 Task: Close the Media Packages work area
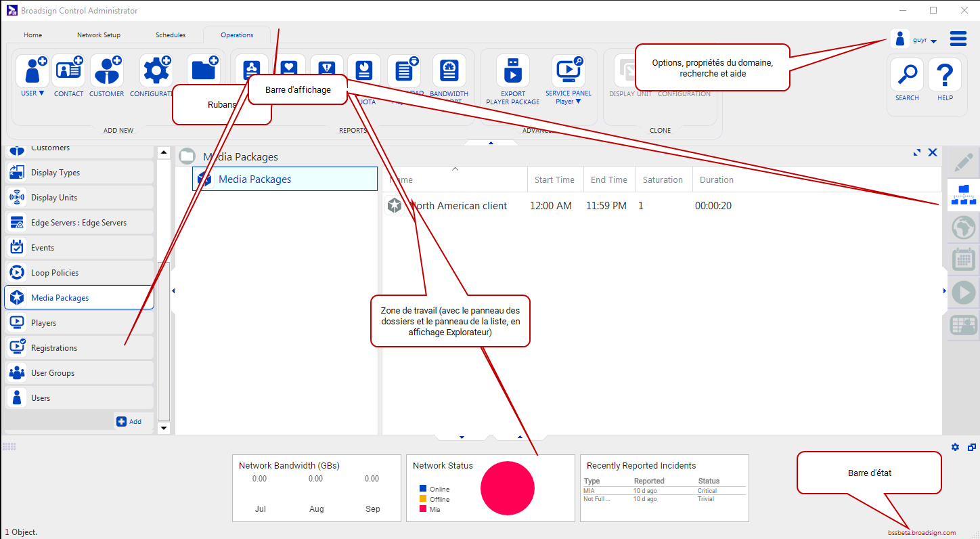(933, 152)
